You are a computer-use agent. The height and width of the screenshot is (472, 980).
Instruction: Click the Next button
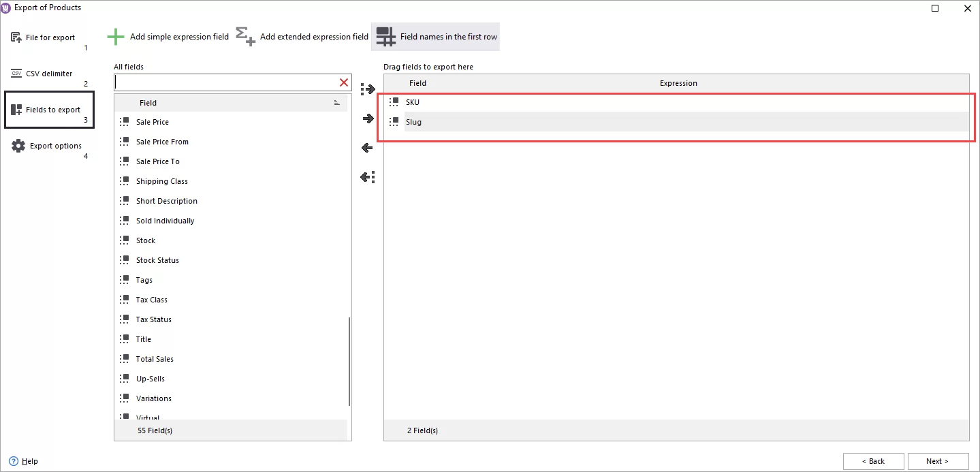pos(938,461)
